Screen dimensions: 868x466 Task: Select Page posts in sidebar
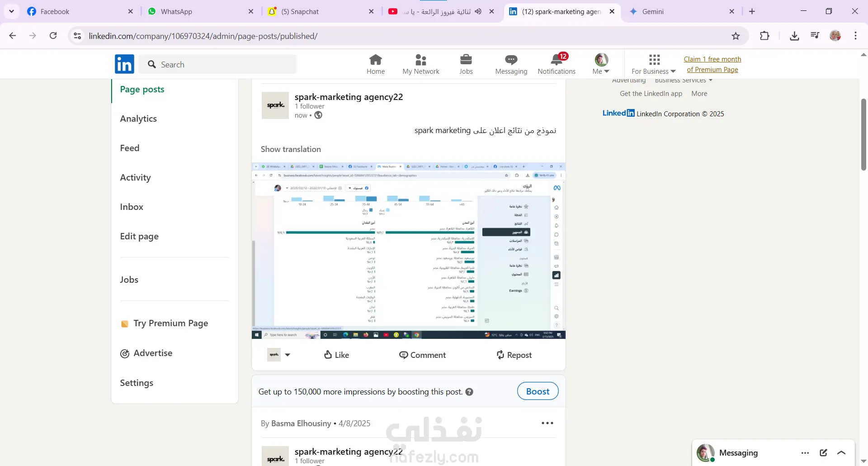click(142, 90)
